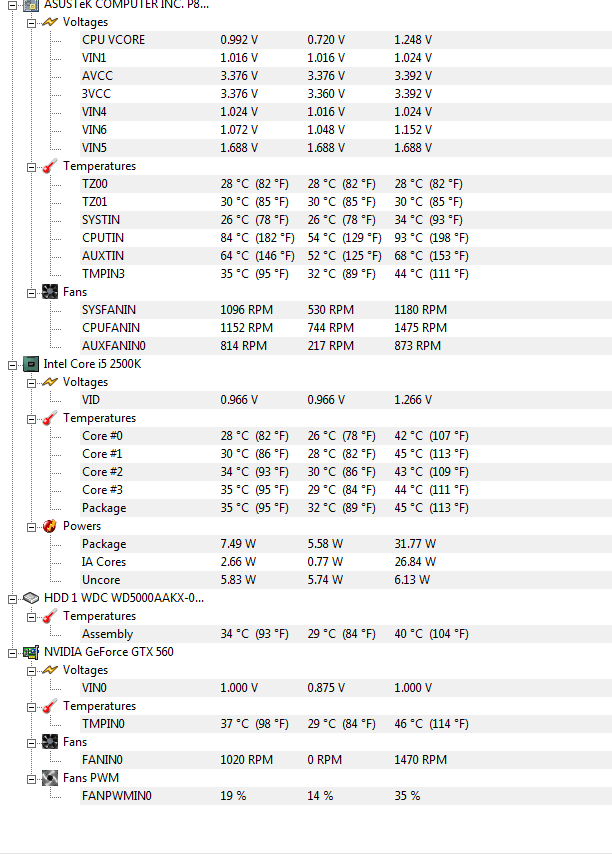Click the Fans PWM icon under NVIDIA
Screen dimensions: 612x855
(50, 778)
